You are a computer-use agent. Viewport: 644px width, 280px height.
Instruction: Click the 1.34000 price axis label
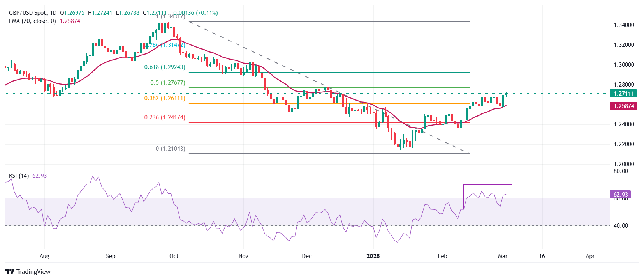624,25
